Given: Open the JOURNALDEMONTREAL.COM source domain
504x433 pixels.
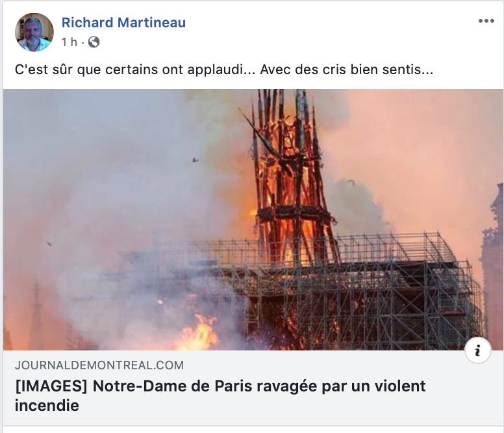Looking at the screenshot, I should point(99,365).
